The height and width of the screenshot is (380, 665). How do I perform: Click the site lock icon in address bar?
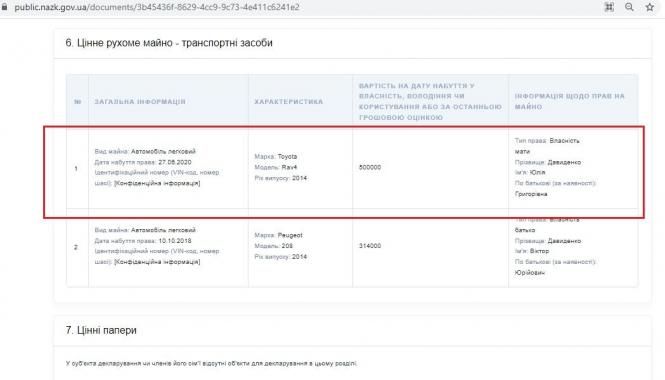tap(4, 7)
